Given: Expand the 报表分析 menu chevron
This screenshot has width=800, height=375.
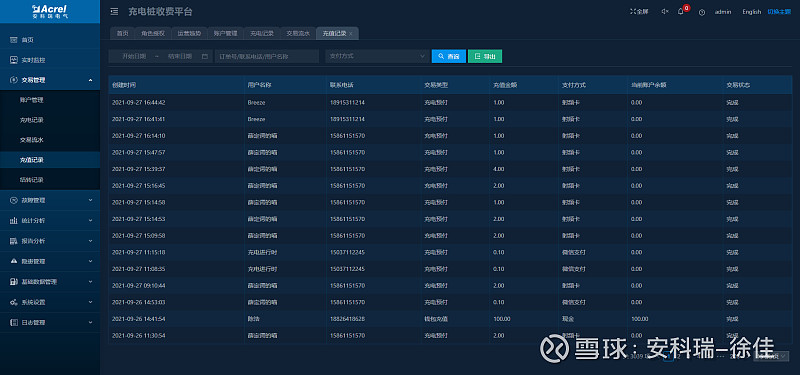Looking at the screenshot, I should [x=90, y=241].
